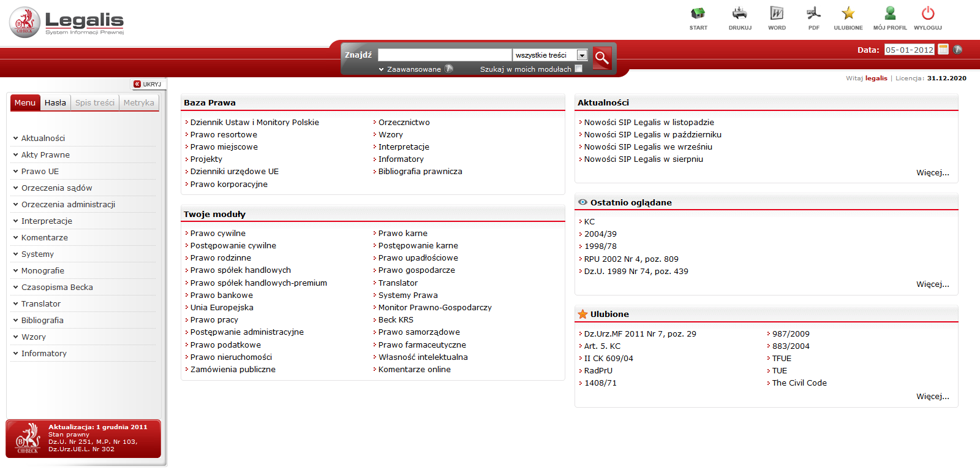This screenshot has height=469, width=980.
Task: Click help icon next to calendar
Action: (x=958, y=50)
